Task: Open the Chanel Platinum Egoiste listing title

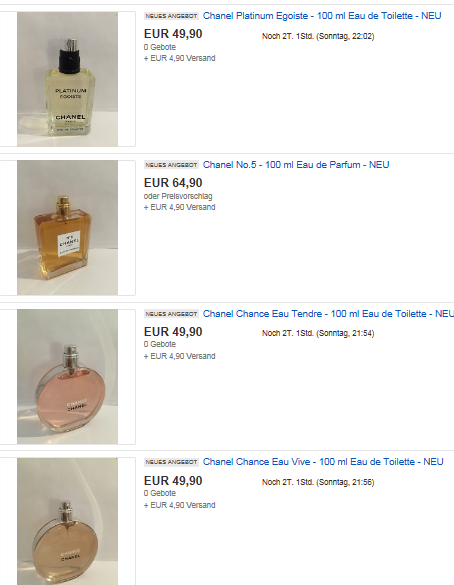Action: click(322, 16)
